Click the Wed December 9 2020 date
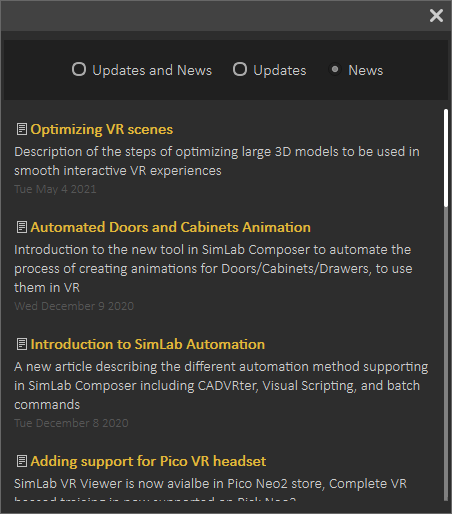The width and height of the screenshot is (452, 514). [x=74, y=306]
